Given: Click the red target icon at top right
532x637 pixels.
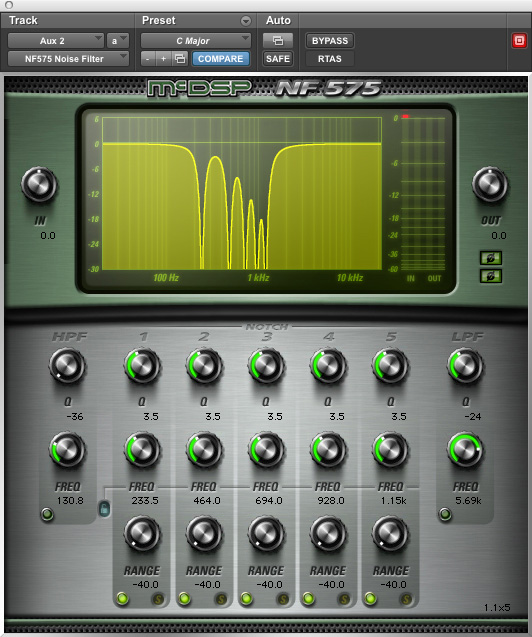Looking at the screenshot, I should [519, 41].
